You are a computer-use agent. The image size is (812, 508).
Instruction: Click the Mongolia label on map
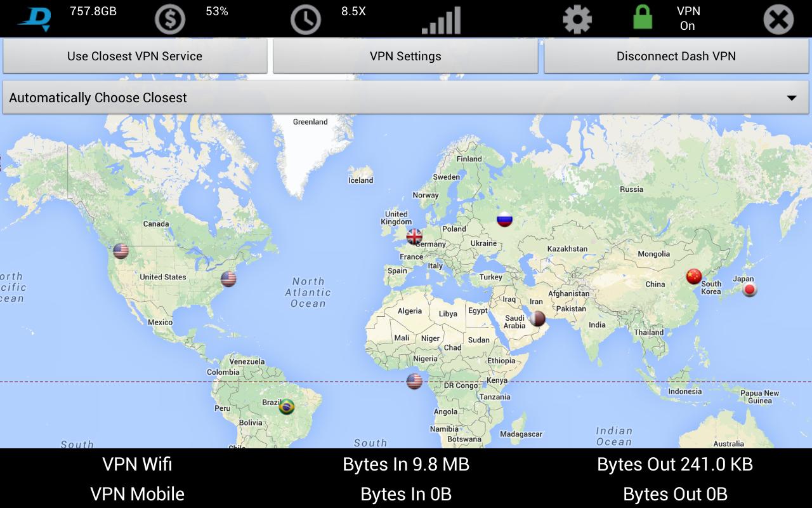click(653, 254)
